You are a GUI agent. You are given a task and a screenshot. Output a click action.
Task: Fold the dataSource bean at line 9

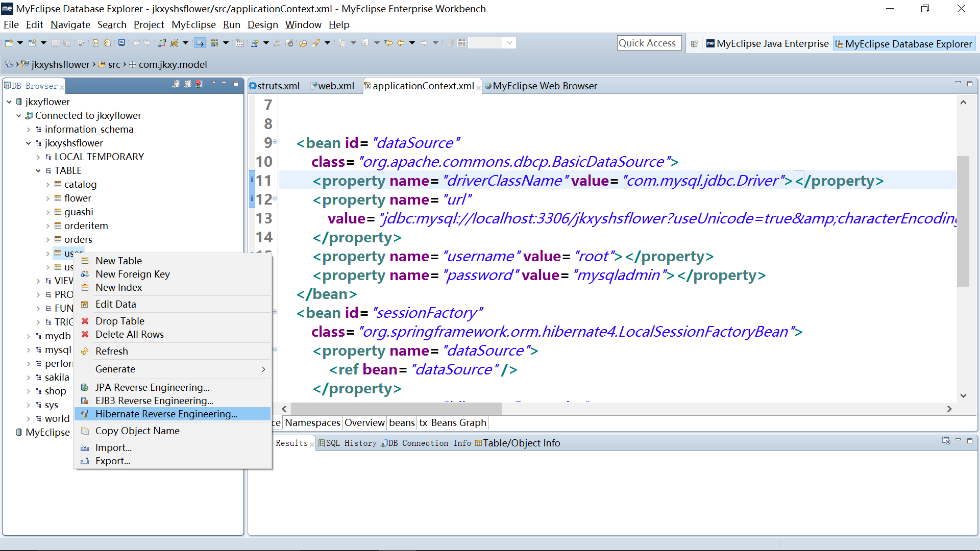pos(275,142)
